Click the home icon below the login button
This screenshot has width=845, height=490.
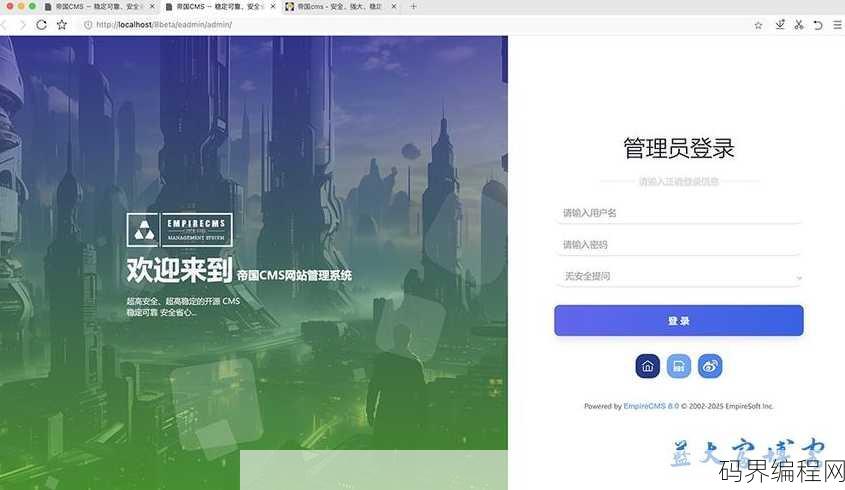tap(648, 367)
